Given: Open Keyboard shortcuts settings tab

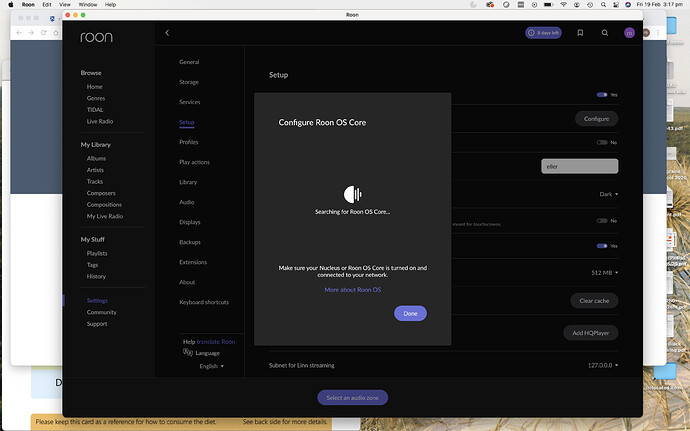Looking at the screenshot, I should [204, 302].
